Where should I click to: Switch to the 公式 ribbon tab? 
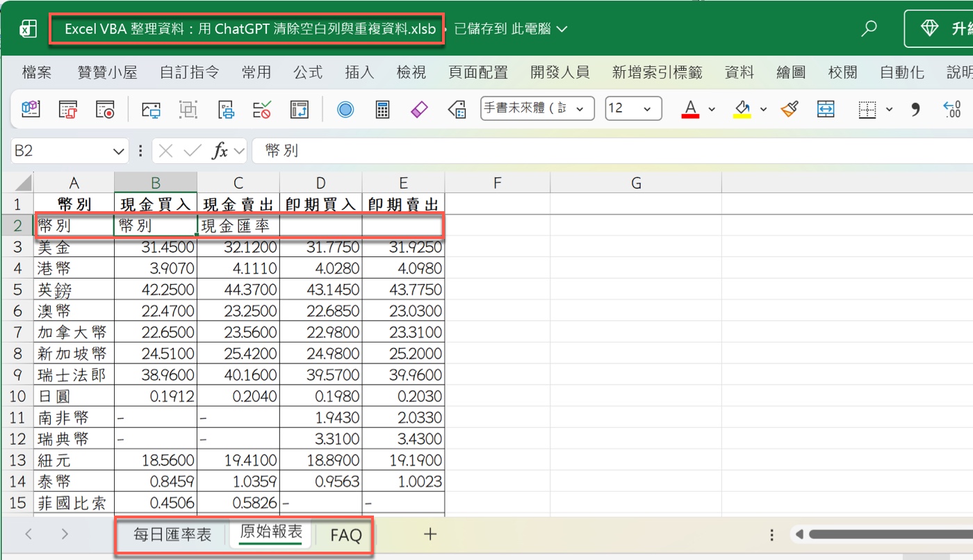(307, 72)
